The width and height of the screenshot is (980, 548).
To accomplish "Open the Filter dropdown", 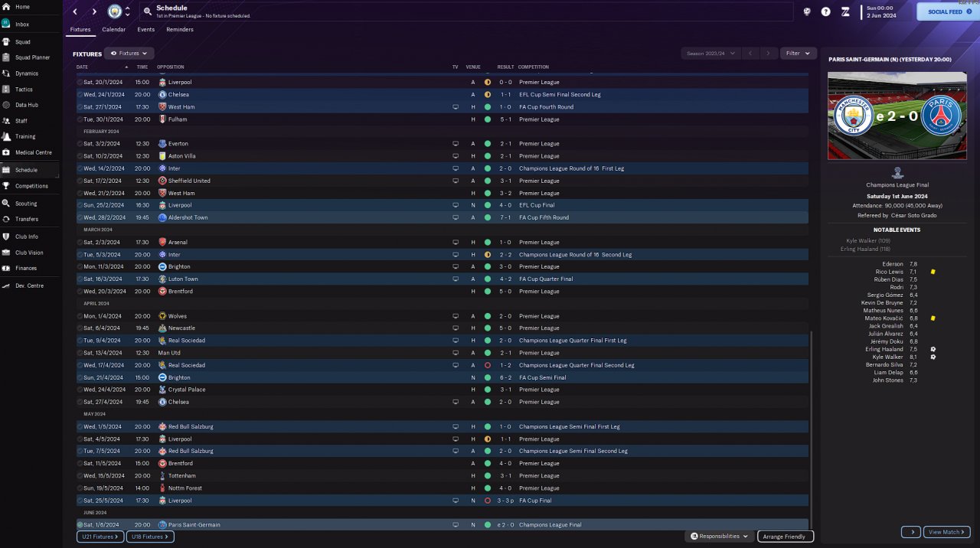I will 799,54.
